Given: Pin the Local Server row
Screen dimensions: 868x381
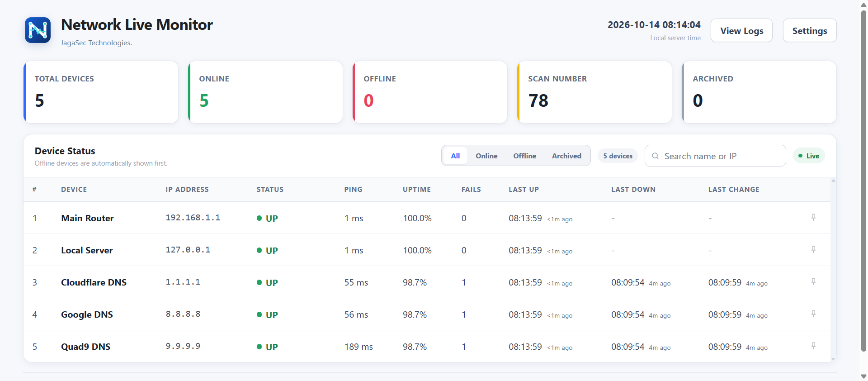Looking at the screenshot, I should coord(813,250).
